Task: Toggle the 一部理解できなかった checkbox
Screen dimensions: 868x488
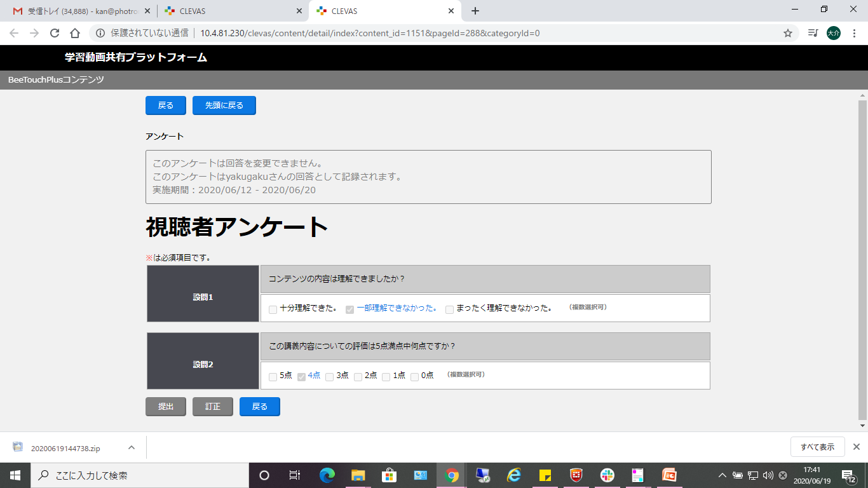Action: coord(349,309)
